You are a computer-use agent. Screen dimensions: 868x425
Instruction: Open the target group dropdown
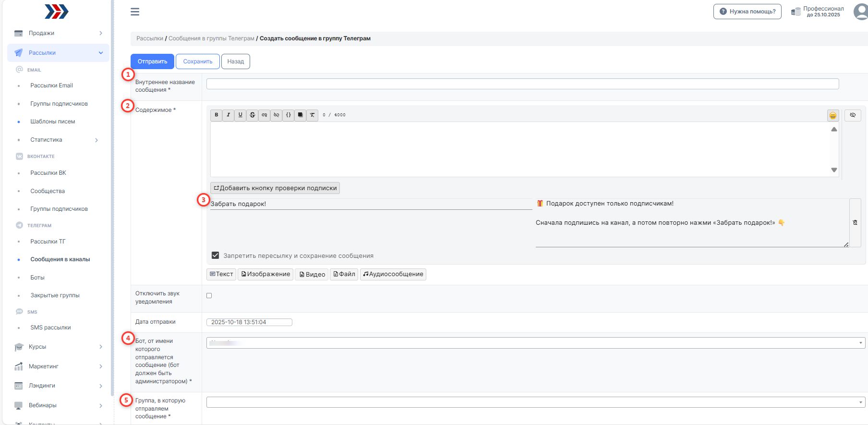[x=535, y=402]
